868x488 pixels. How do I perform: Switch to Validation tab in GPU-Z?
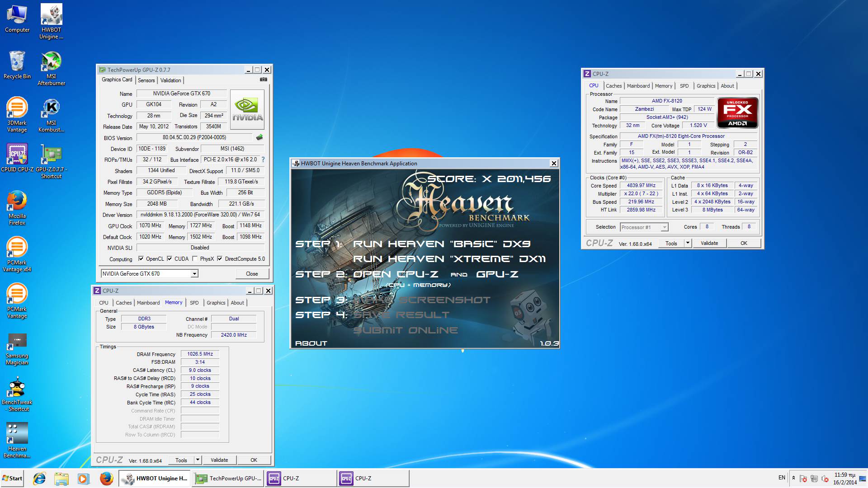click(170, 80)
